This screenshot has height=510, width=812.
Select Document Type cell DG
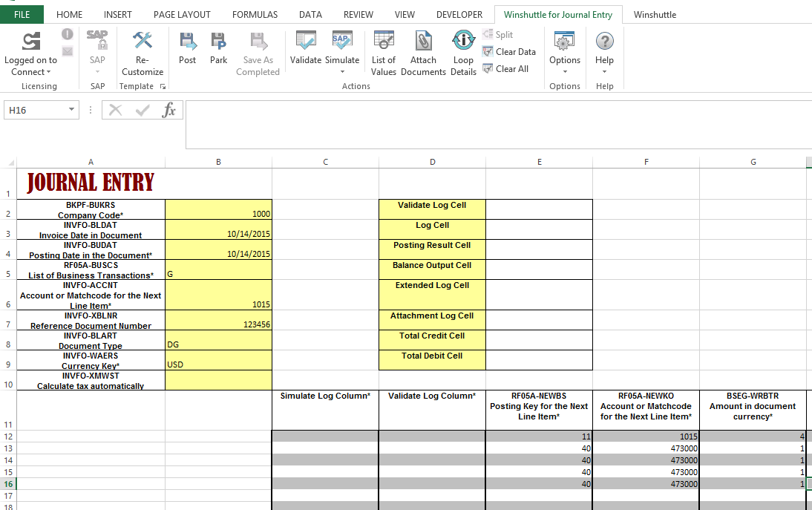[218, 340]
